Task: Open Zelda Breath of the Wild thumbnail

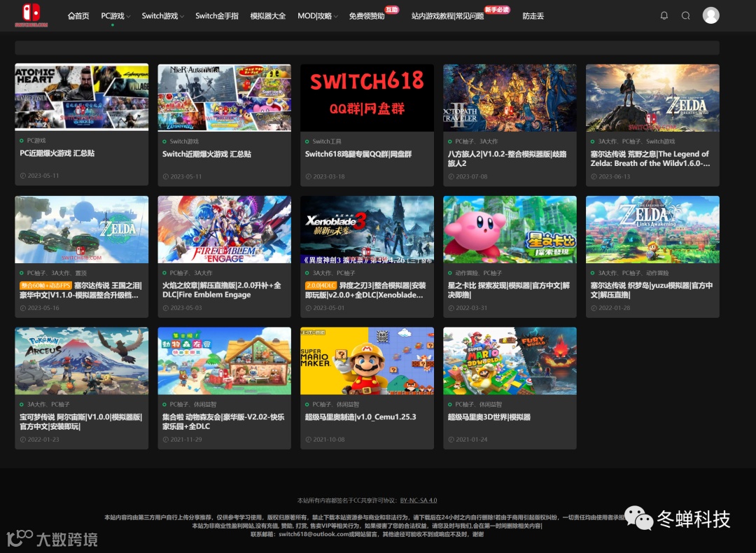Action: [652, 97]
